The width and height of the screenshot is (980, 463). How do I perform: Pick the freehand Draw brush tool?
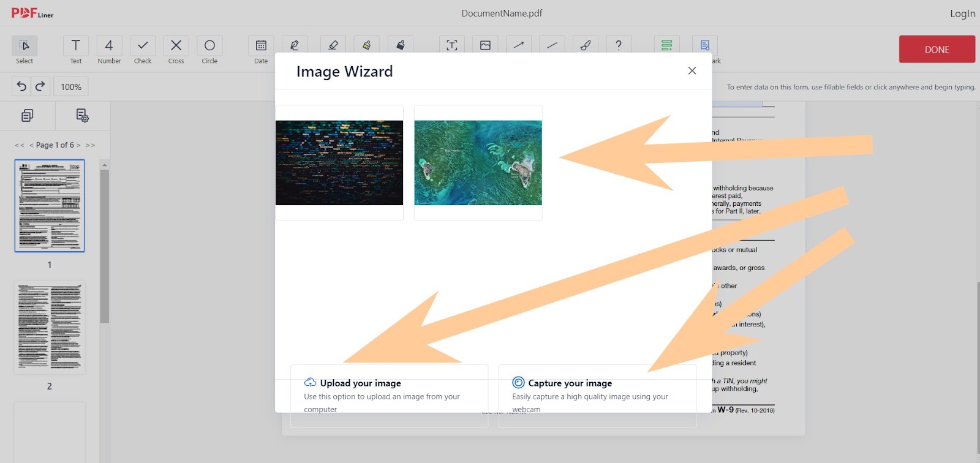pyautogui.click(x=586, y=45)
